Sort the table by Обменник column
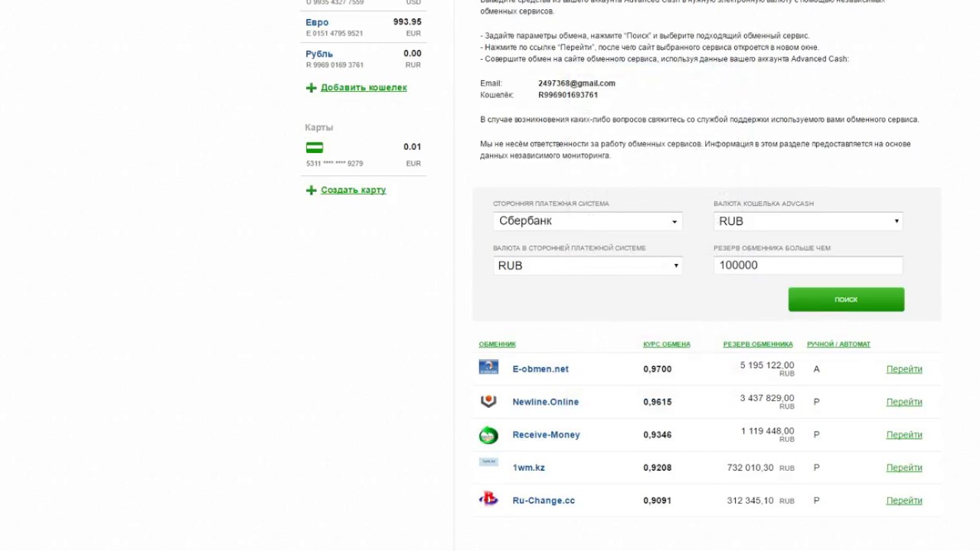 coord(498,344)
